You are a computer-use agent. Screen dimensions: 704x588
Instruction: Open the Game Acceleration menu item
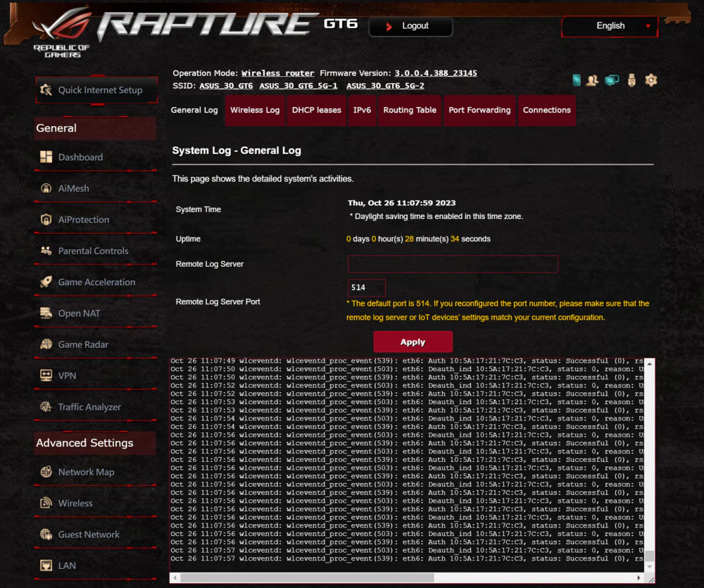[96, 282]
